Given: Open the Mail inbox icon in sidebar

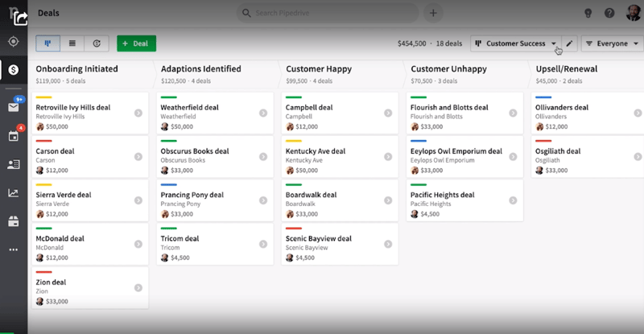Looking at the screenshot, I should tap(13, 108).
